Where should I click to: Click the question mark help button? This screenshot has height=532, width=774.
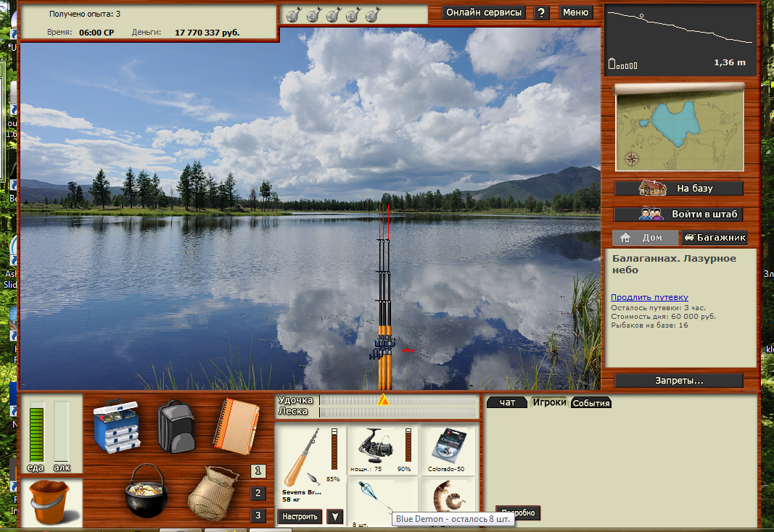[541, 12]
